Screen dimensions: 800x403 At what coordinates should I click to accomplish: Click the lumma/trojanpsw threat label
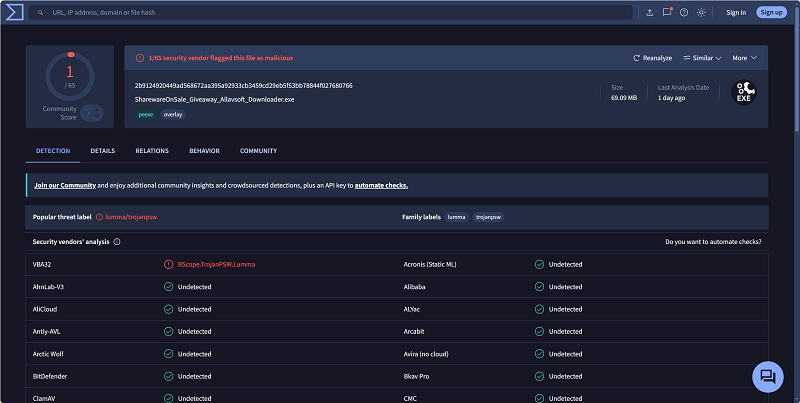(x=131, y=217)
